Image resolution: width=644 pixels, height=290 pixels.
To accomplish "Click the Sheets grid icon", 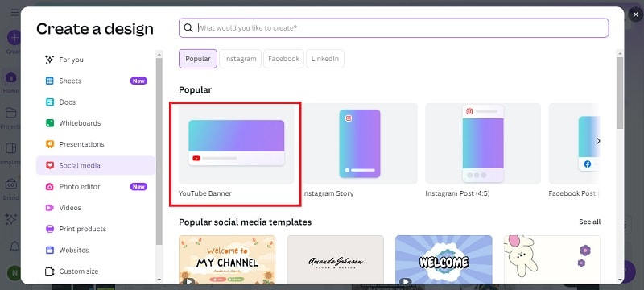I will tap(50, 81).
